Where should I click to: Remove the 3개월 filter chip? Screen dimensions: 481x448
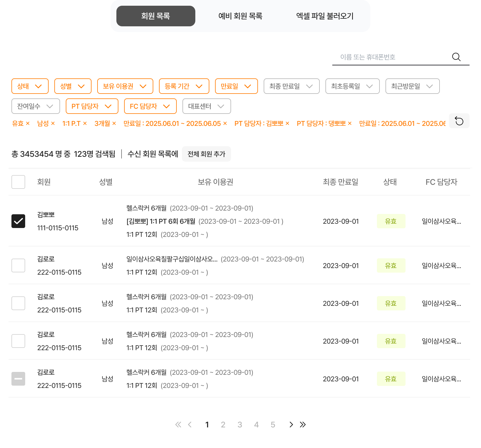(114, 124)
